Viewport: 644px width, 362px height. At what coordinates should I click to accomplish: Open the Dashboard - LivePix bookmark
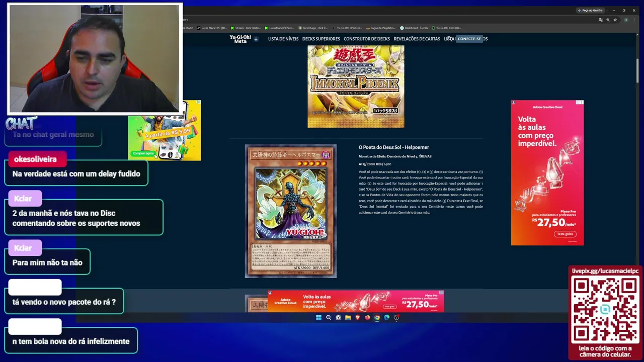414,28
